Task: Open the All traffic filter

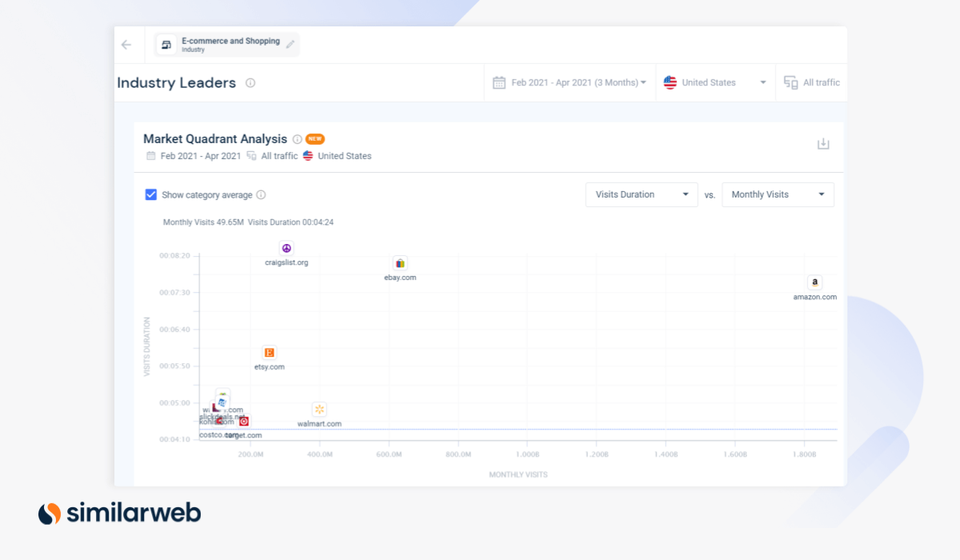Action: pos(811,82)
